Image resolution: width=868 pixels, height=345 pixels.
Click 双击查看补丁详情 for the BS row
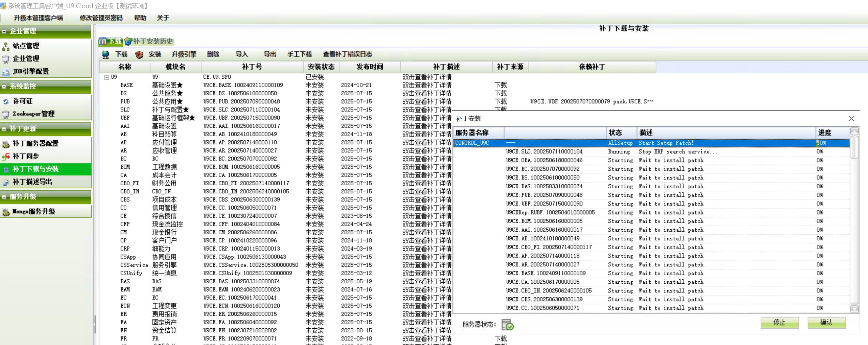pyautogui.click(x=427, y=93)
